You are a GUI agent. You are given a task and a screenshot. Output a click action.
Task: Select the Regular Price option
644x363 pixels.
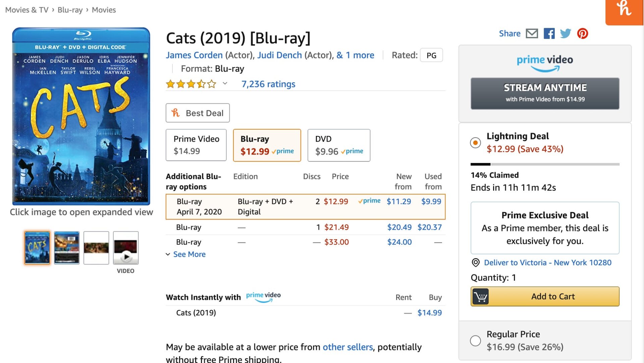pos(475,341)
